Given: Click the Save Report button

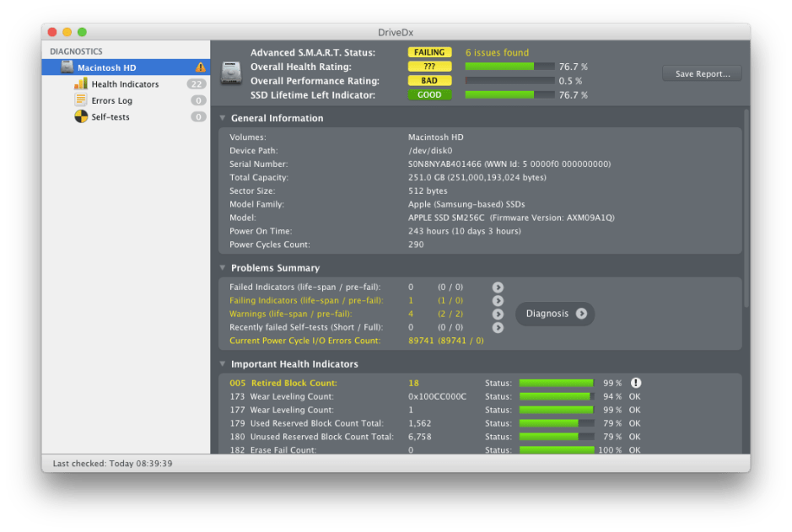Looking at the screenshot, I should (x=701, y=73).
